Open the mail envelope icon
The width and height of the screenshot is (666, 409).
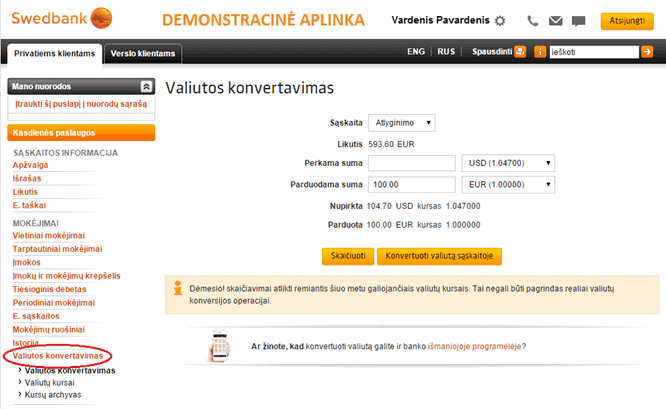click(556, 20)
